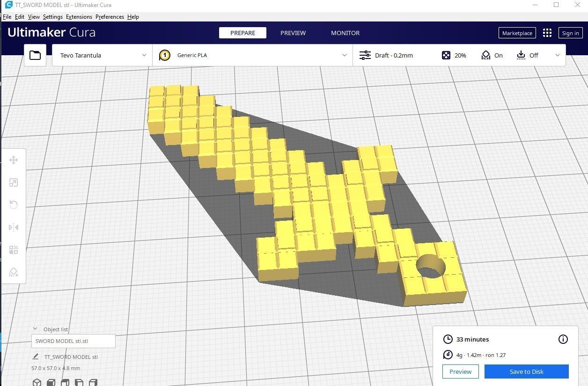Screen dimensions: 588x386
Task: Select the Scale tool
Action: (x=14, y=182)
